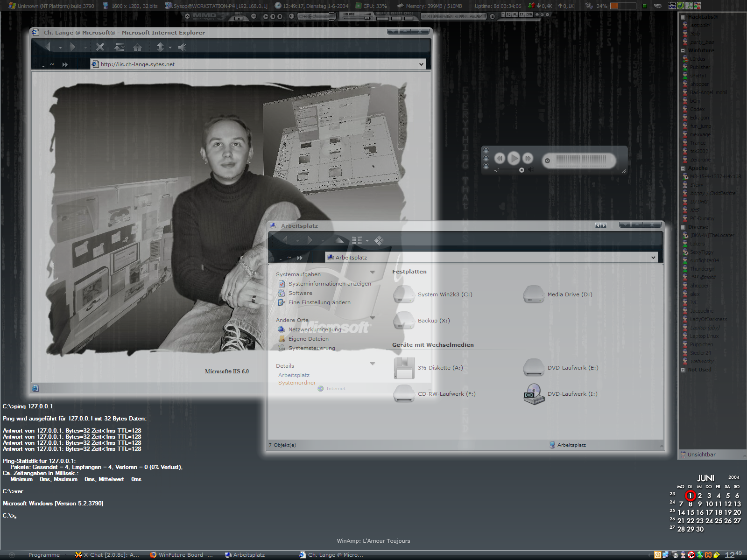
Task: Open the Programme menu in taskbar
Action: tap(44, 555)
